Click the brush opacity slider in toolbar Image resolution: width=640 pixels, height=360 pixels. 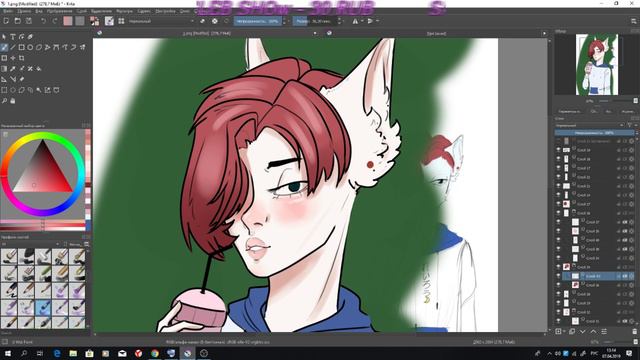pos(258,21)
